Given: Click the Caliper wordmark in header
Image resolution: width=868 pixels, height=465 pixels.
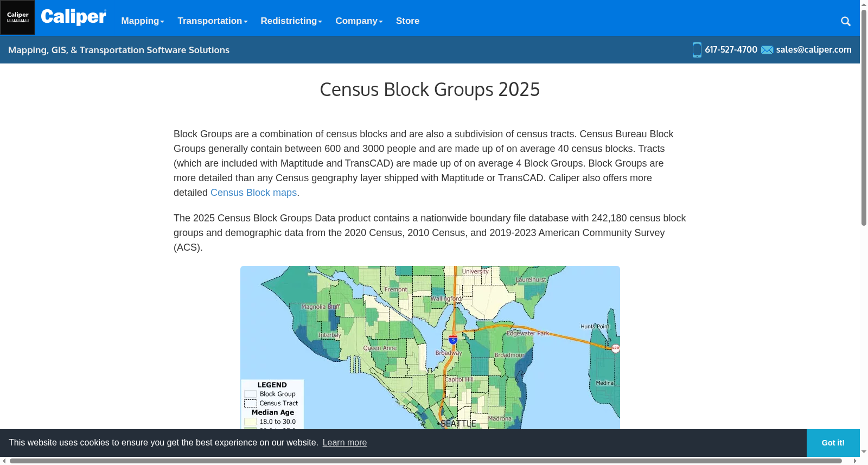Looking at the screenshot, I should point(74,17).
